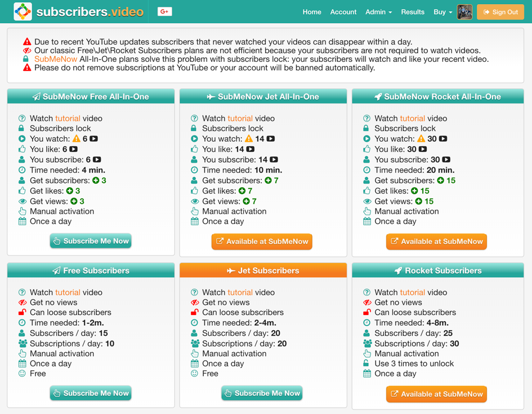This screenshot has width=532, height=414.
Task: Click Available at SubMeNow in Rocket Subscribers
Action: click(436, 394)
